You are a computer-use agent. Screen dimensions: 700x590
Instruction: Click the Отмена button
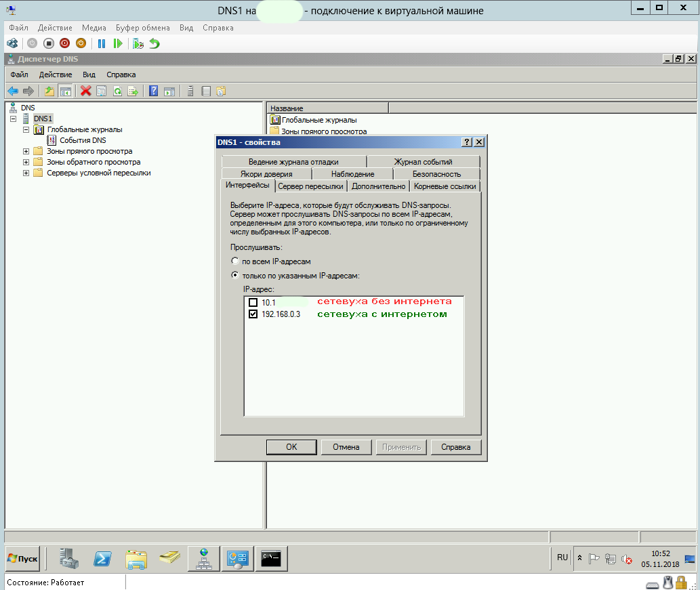coord(346,447)
